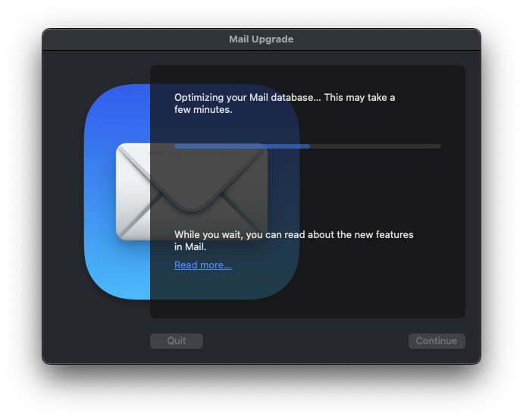Click the Mail database optimization progress bar
The height and width of the screenshot is (420, 523).
(x=308, y=146)
